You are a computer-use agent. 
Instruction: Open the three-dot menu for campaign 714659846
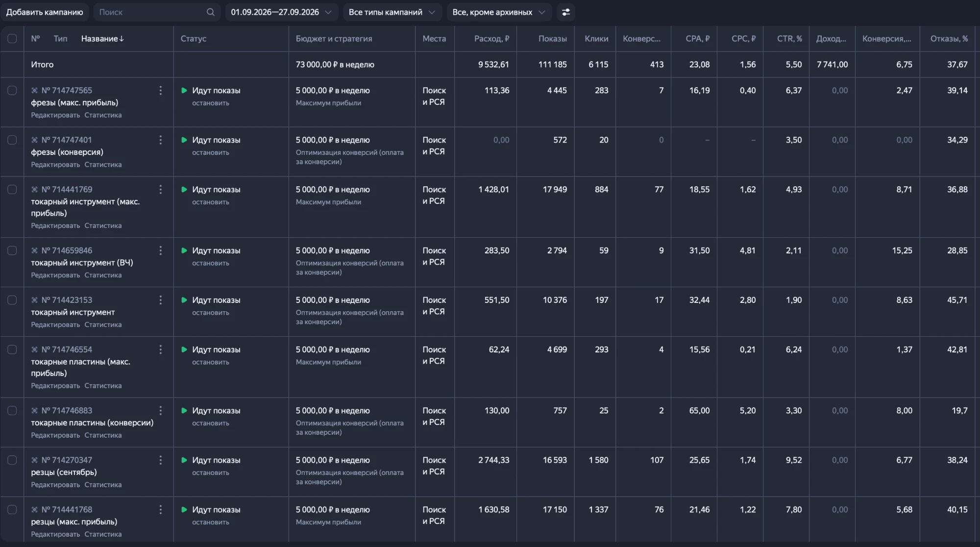(x=160, y=251)
